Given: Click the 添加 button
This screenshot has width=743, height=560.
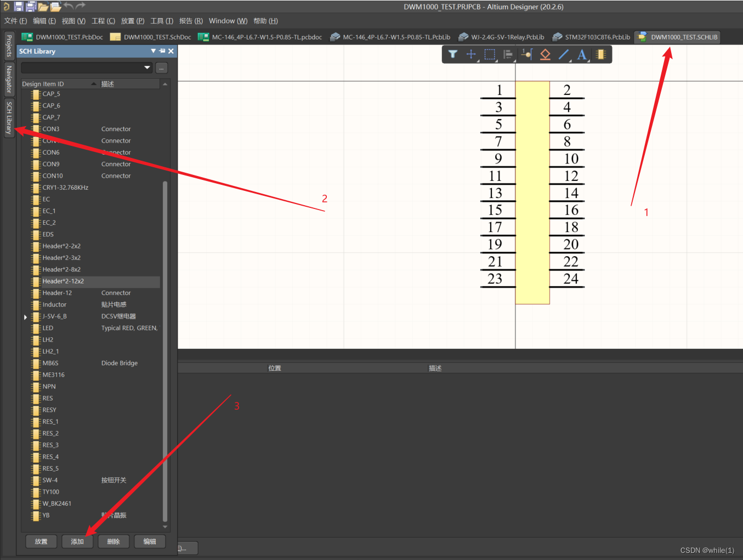Looking at the screenshot, I should pyautogui.click(x=77, y=541).
